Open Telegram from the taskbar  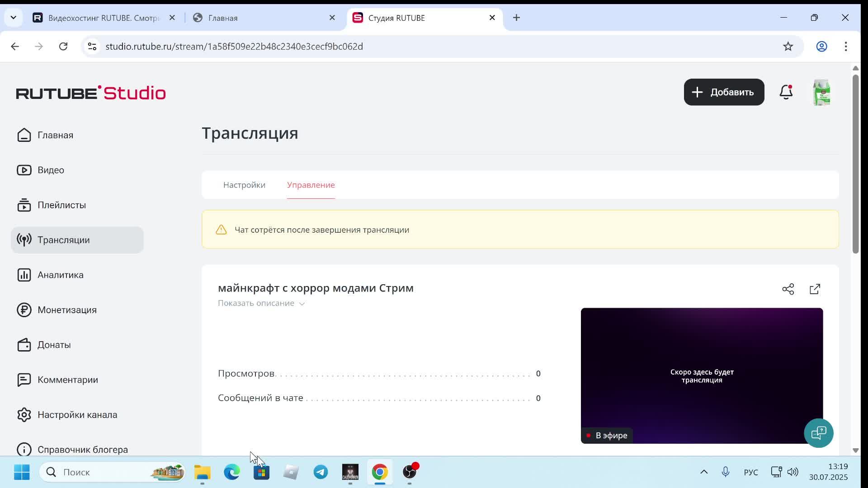(x=321, y=472)
